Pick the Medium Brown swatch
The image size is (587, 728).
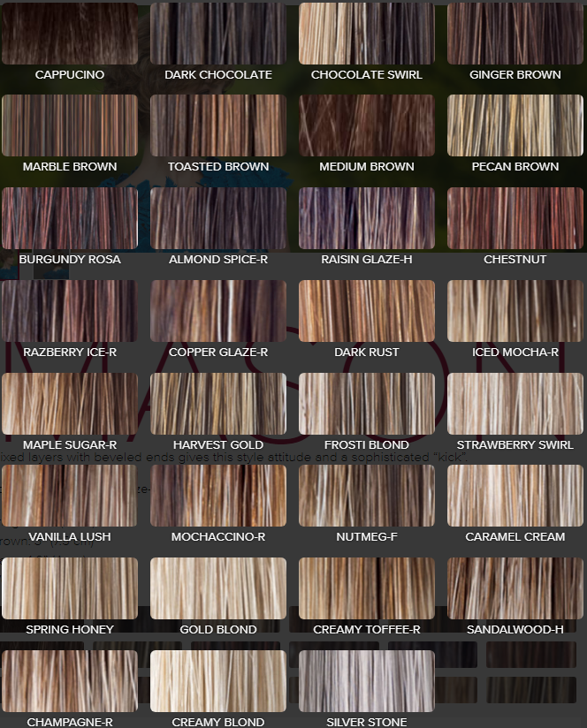tap(367, 125)
